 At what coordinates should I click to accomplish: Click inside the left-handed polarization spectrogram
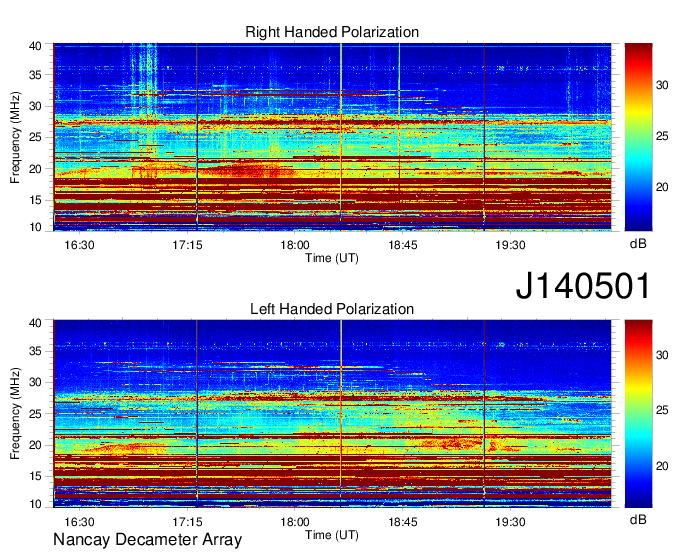click(x=332, y=413)
